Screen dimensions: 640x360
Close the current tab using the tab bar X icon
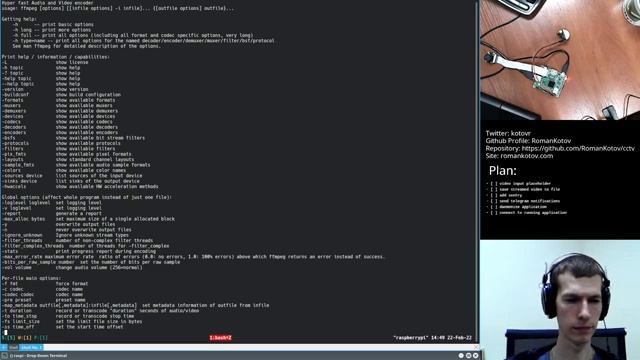(476, 347)
